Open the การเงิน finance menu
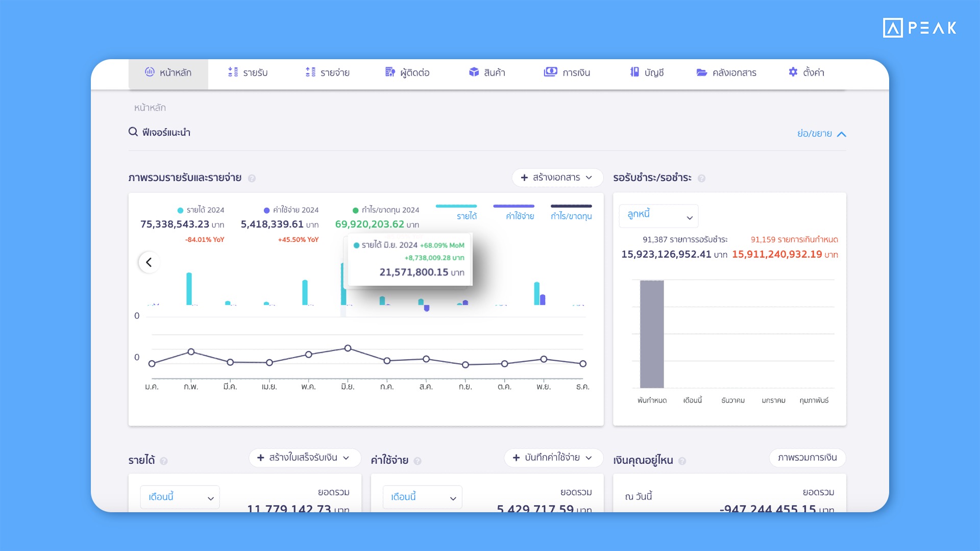980x551 pixels. (x=567, y=73)
